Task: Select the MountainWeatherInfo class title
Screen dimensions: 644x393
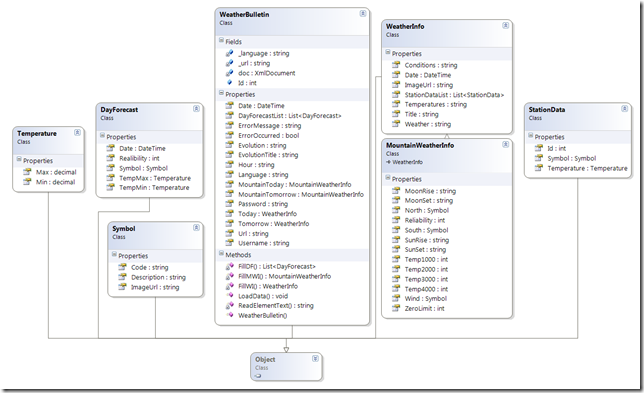Action: click(x=420, y=145)
